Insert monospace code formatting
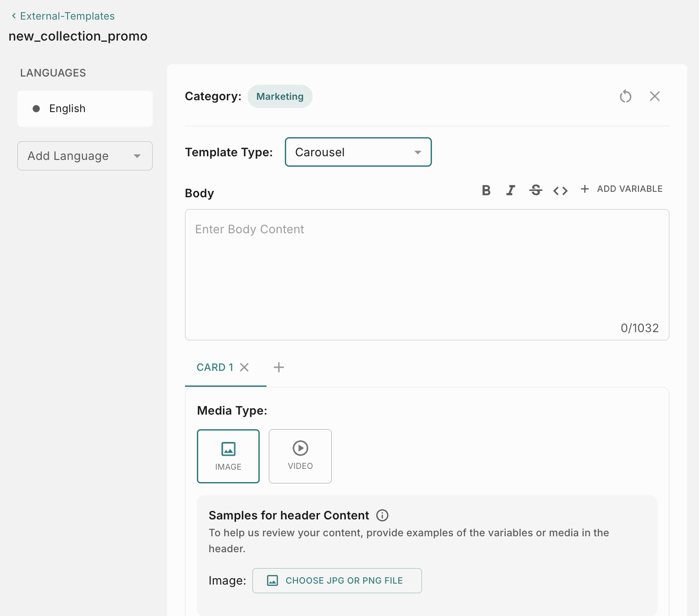This screenshot has width=699, height=616. pos(560,190)
